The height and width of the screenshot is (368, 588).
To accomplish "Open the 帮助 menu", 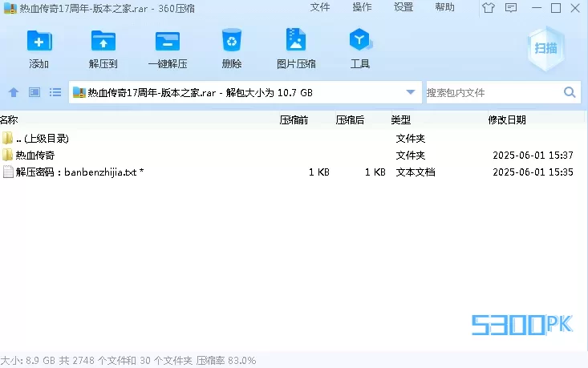I will pos(444,7).
